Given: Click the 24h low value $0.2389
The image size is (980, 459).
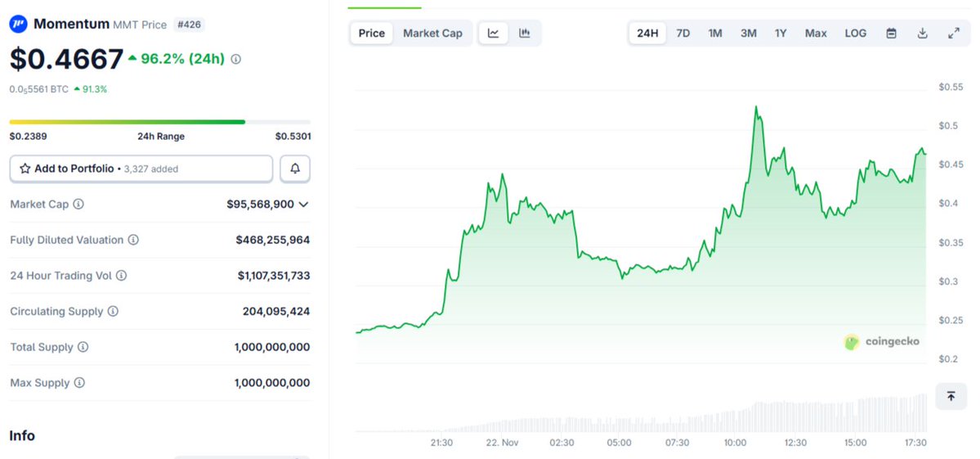Looking at the screenshot, I should (x=28, y=137).
